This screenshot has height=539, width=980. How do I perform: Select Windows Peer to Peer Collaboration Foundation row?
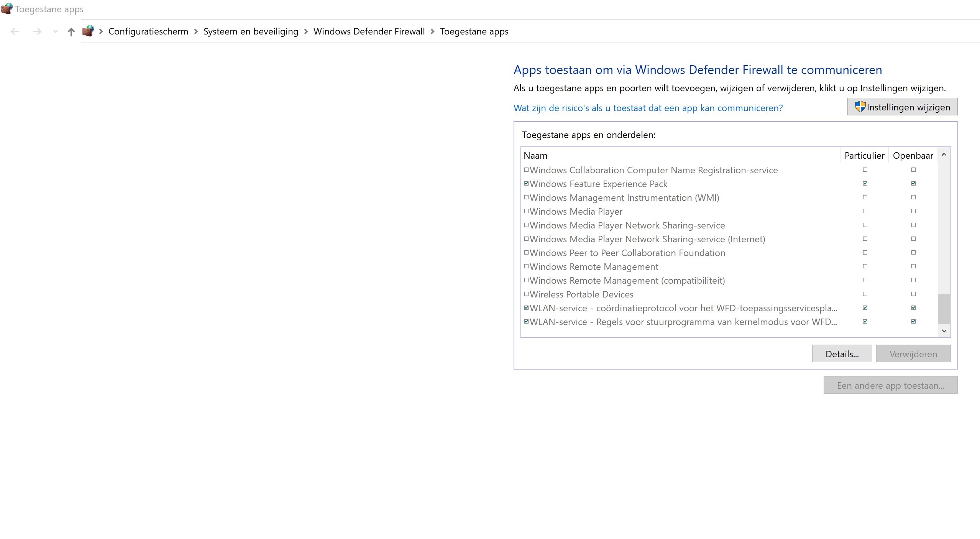tap(730, 253)
